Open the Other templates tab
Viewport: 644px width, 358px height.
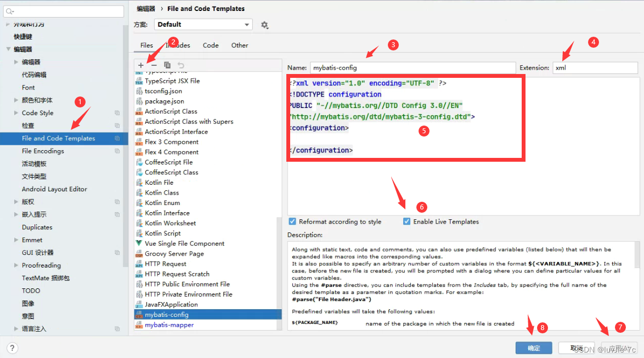[240, 45]
